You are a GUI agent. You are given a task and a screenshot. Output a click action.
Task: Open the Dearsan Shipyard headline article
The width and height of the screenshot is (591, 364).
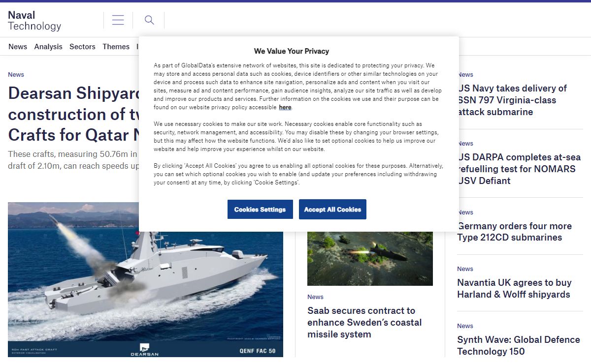(x=74, y=114)
